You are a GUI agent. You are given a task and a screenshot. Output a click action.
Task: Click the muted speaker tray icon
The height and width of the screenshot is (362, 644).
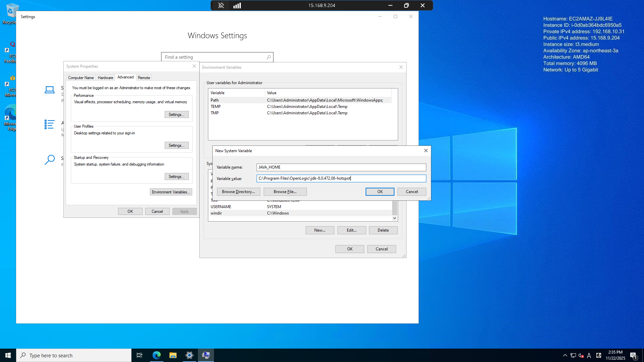[581, 355]
